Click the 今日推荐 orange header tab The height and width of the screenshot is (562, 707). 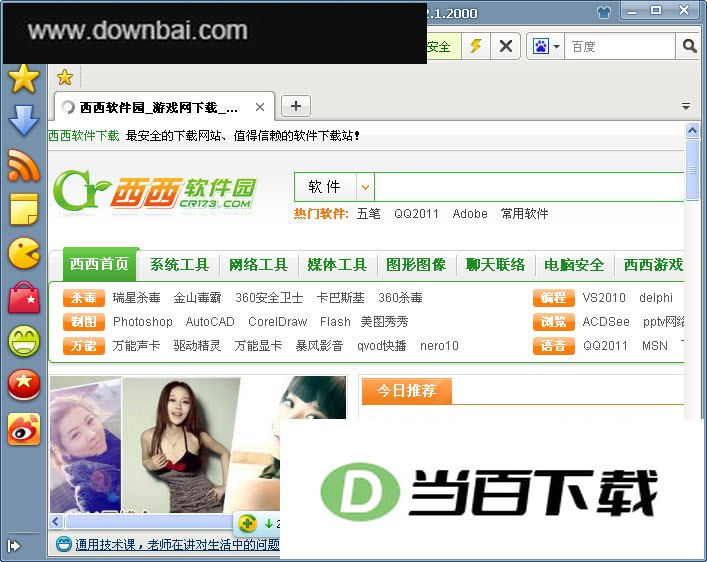pyautogui.click(x=406, y=391)
